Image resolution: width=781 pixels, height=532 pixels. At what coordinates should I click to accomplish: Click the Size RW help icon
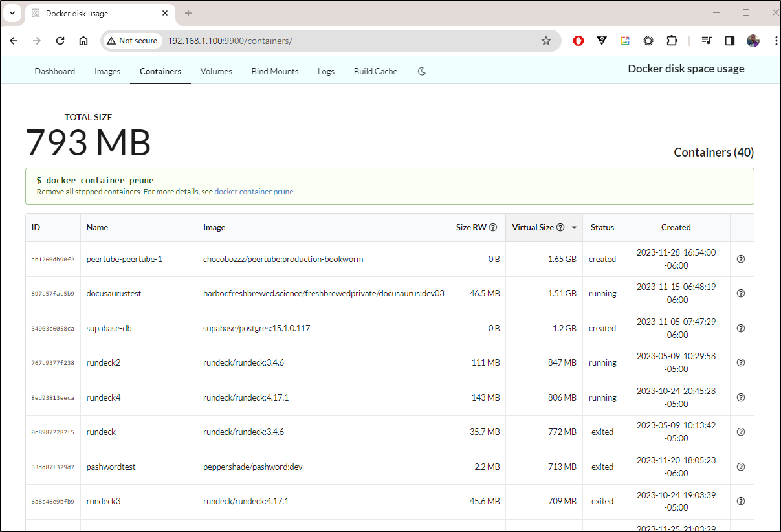pyautogui.click(x=493, y=227)
